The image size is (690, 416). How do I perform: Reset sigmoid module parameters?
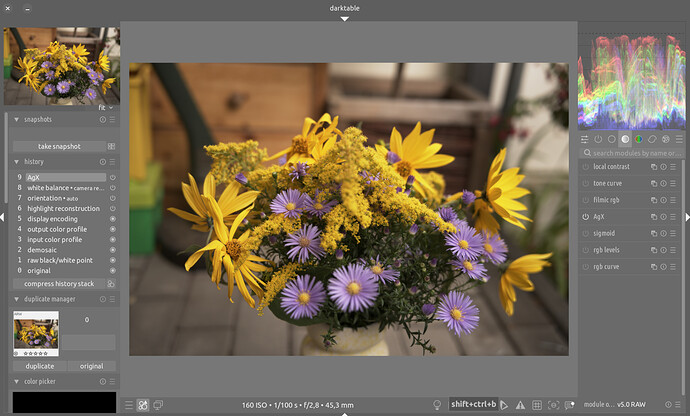(664, 234)
